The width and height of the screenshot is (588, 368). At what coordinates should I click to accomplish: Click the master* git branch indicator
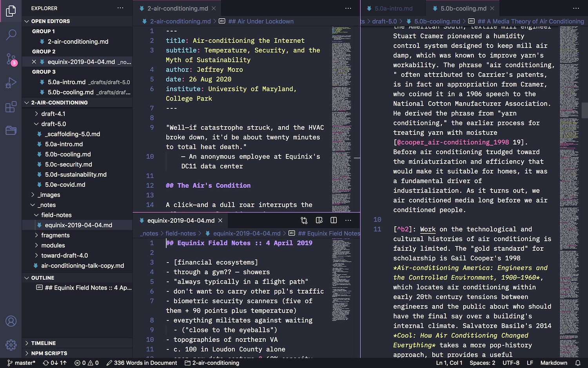click(22, 363)
